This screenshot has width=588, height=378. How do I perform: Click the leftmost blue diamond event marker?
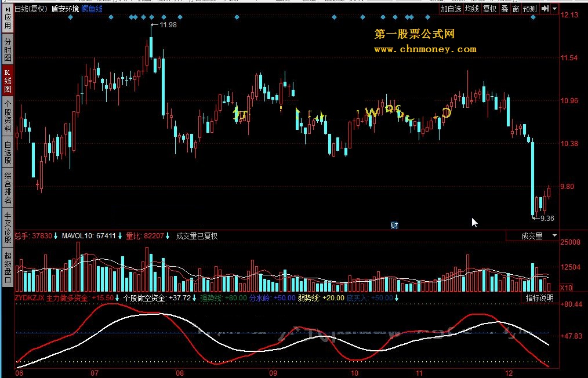[71, 17]
